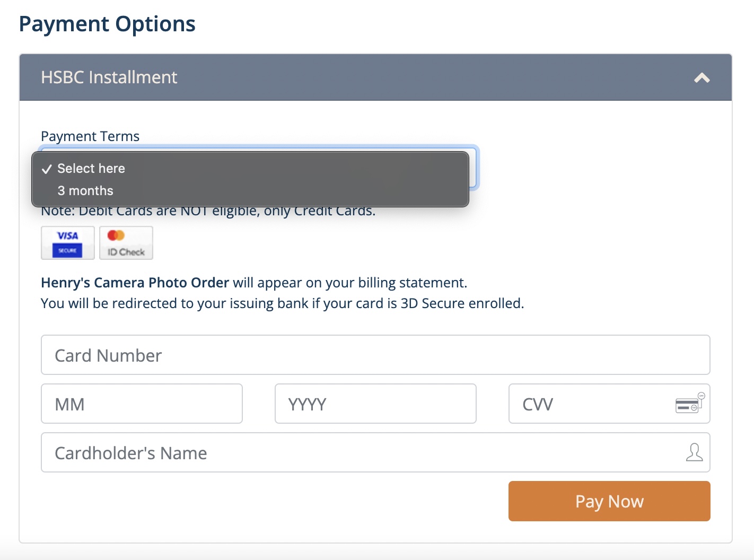
Task: Click the Mastercard ID Check logo
Action: 126,243
